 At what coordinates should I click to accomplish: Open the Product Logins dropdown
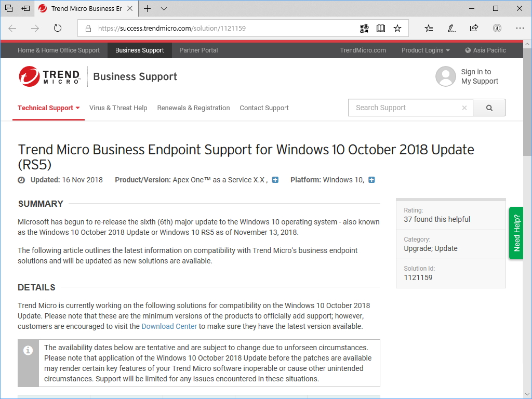point(425,50)
